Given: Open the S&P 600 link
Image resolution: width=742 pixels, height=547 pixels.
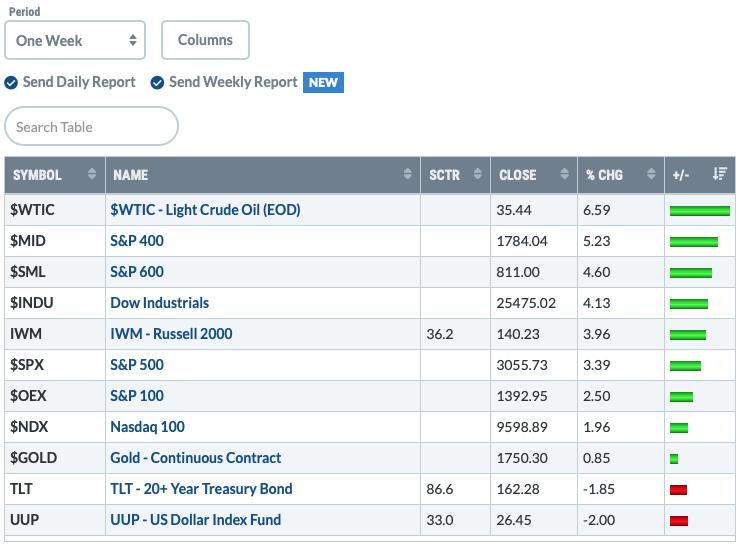Looking at the screenshot, I should pos(137,272).
